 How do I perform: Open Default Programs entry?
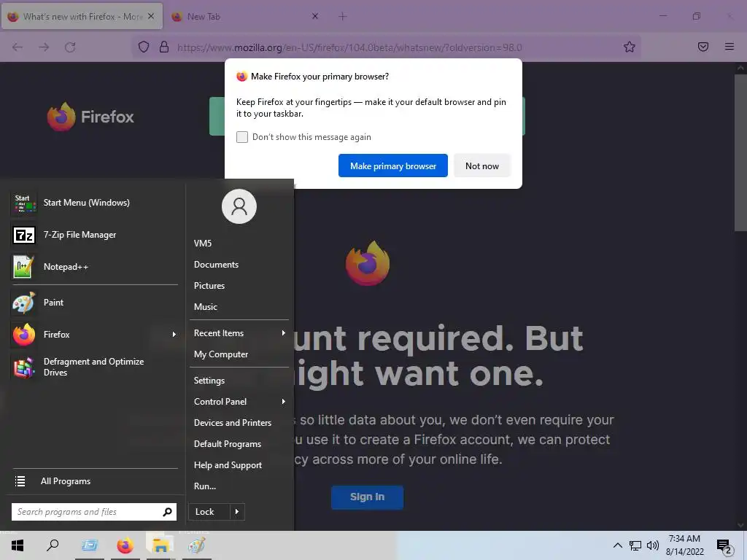(228, 444)
